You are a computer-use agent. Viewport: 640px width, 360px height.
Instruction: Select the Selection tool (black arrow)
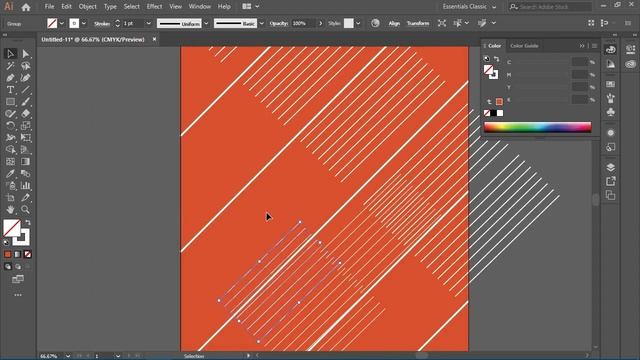coord(10,54)
